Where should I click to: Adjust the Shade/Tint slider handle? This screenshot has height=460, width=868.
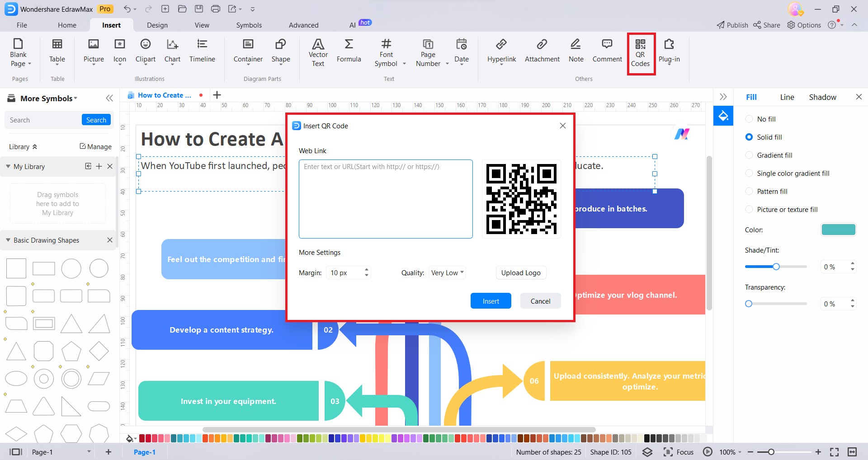click(x=776, y=267)
